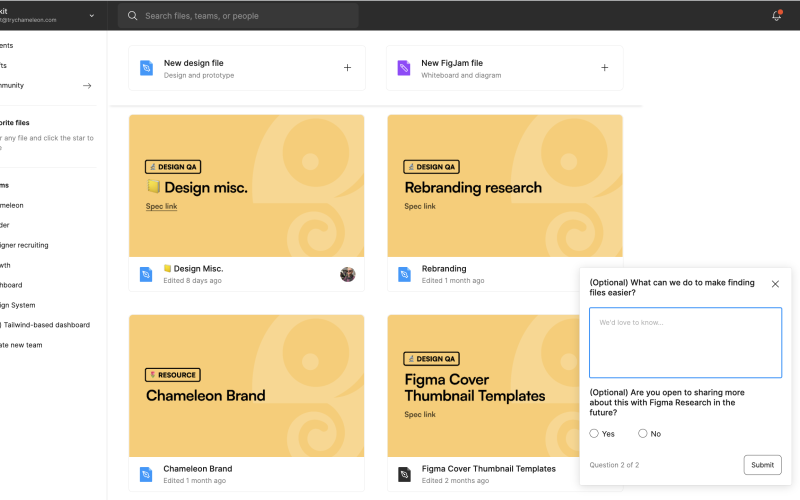
Task: Click Create new team in sidebar
Action: [21, 345]
